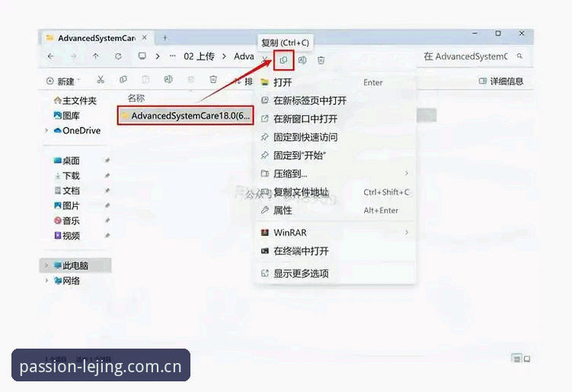The image size is (572, 392).
Task: Open 下载 in the sidebar
Action: click(67, 175)
